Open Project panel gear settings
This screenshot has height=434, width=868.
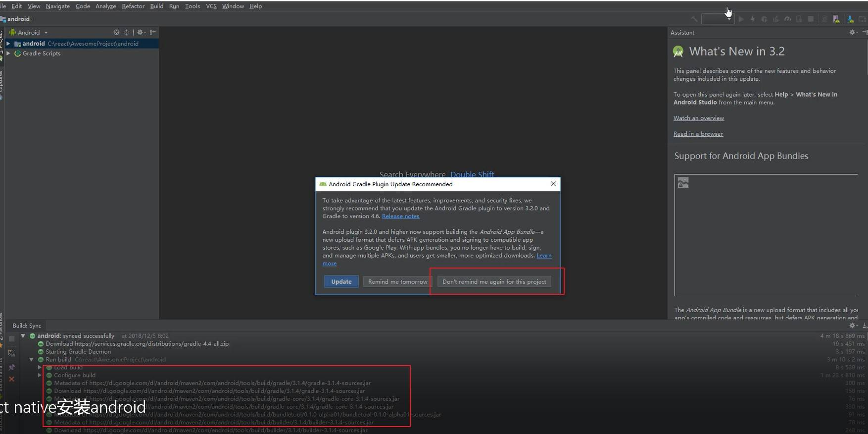[x=141, y=32]
